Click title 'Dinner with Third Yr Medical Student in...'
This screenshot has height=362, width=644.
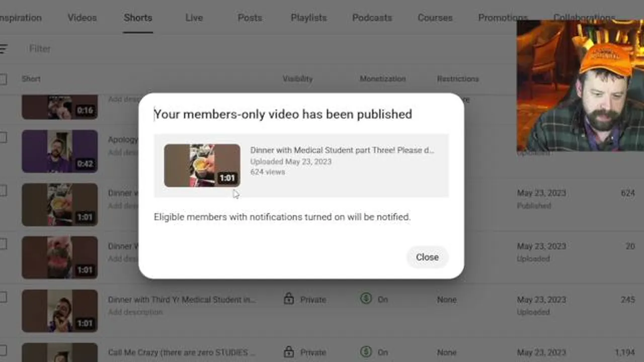[182, 300]
